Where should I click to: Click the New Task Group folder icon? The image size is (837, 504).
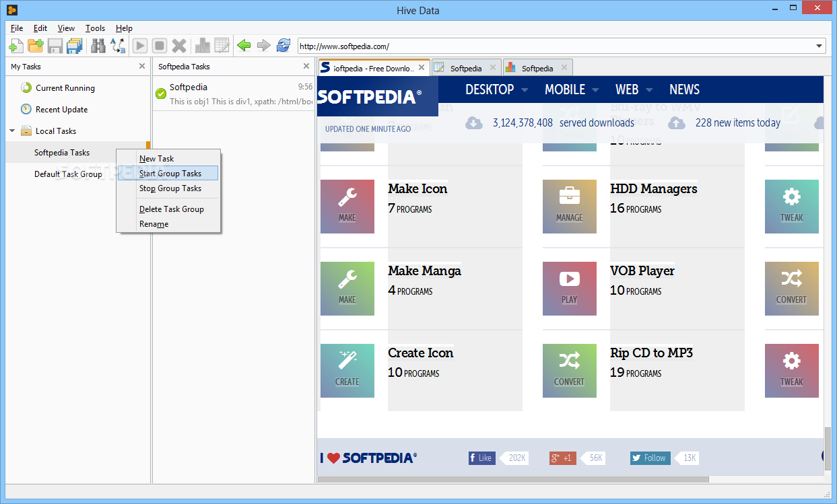(36, 46)
